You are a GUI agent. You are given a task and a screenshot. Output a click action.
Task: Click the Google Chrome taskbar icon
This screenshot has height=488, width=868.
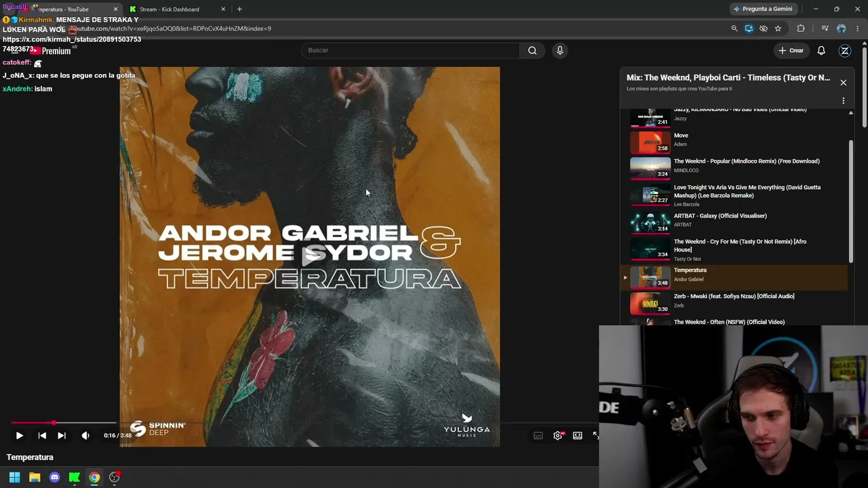[x=94, y=477]
